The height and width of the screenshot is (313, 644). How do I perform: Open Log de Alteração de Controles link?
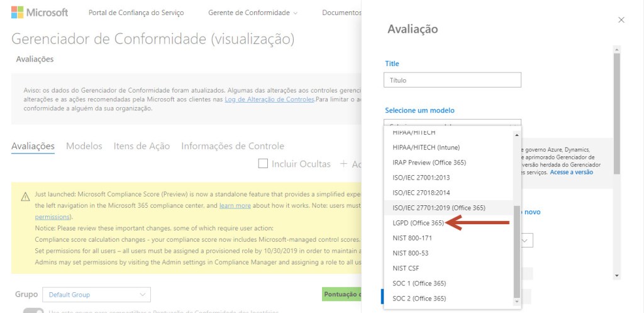coord(269,100)
